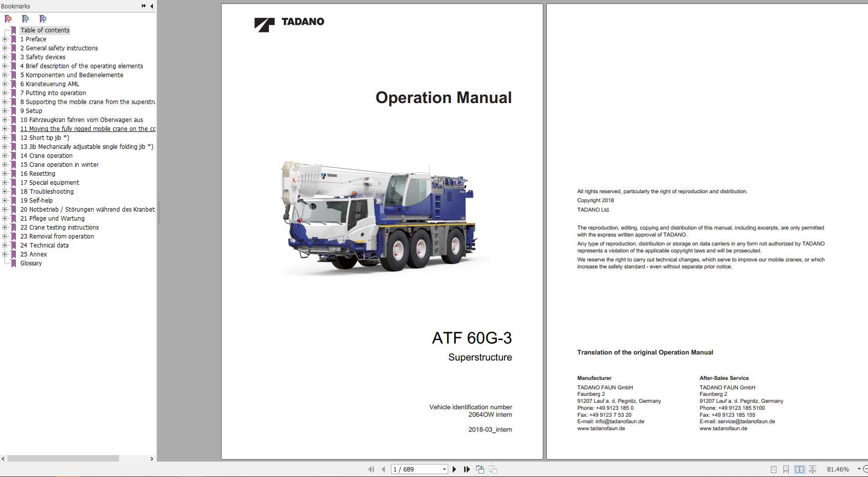
Task: Open bookmark 21 Pflege und Wartung
Action: (52, 218)
